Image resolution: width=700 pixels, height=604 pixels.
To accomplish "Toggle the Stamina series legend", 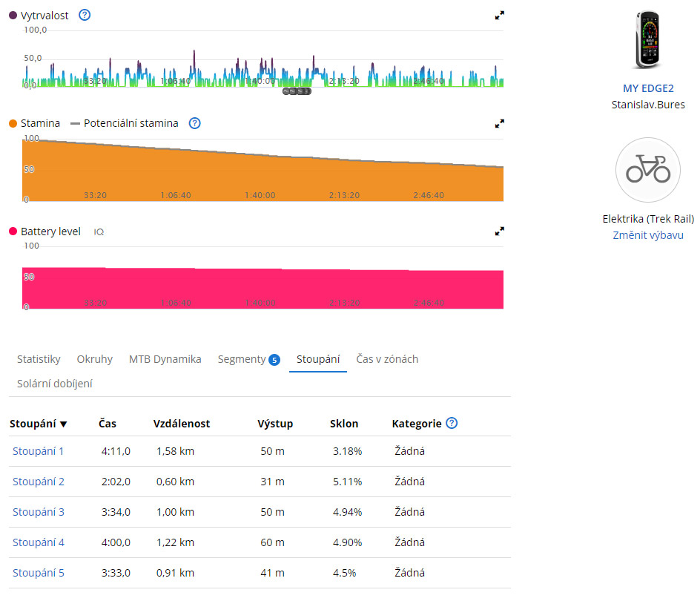I will (x=34, y=123).
